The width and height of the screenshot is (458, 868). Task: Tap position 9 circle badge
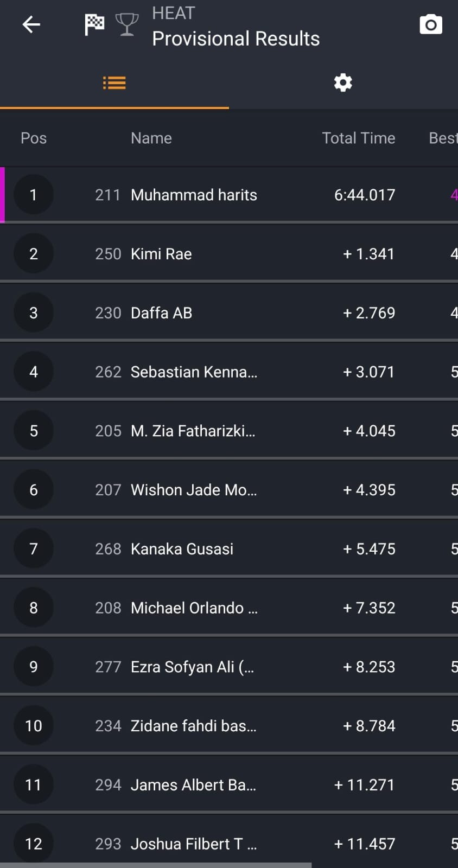[34, 667]
